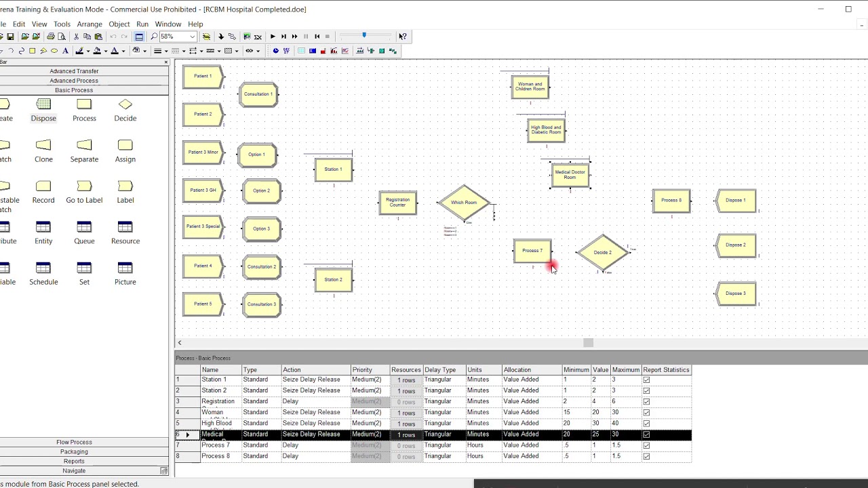The width and height of the screenshot is (868, 488).
Task: Select the Separate module icon
Action: (84, 145)
